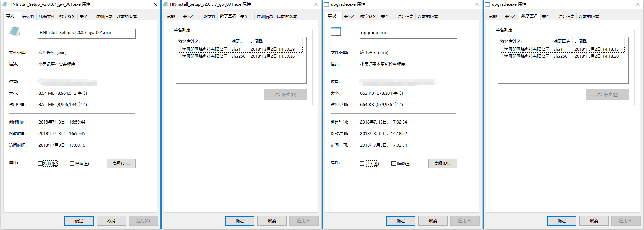
Task: Click the upgrade.exe file icon in General tab
Action: [x=336, y=31]
